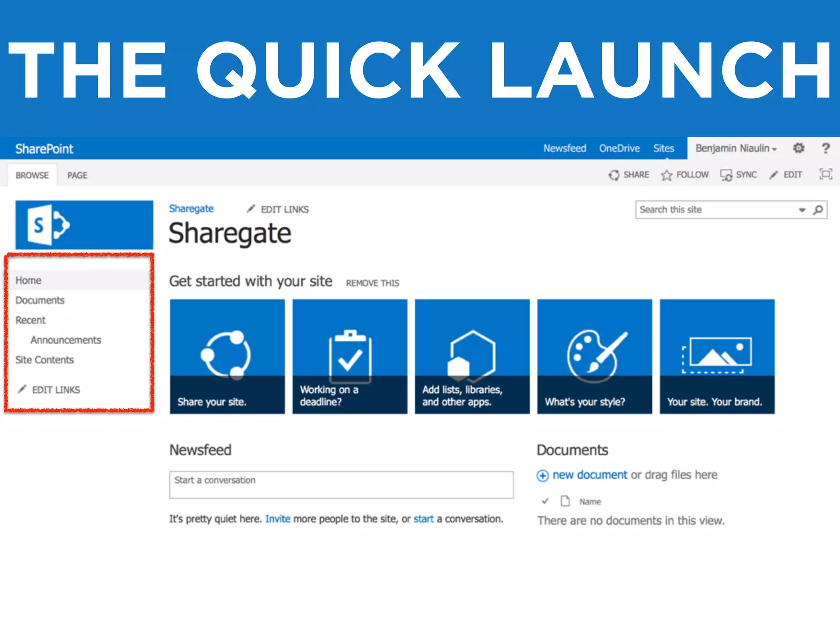This screenshot has height=630, width=840.
Task: Switch to the PAGE ribbon tab
Action: pyautogui.click(x=77, y=175)
